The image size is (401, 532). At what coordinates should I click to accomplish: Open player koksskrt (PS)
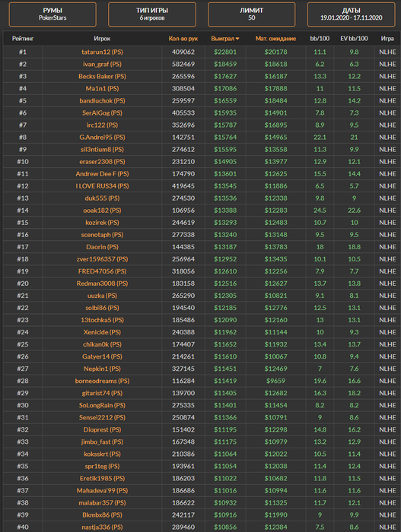tap(102, 454)
